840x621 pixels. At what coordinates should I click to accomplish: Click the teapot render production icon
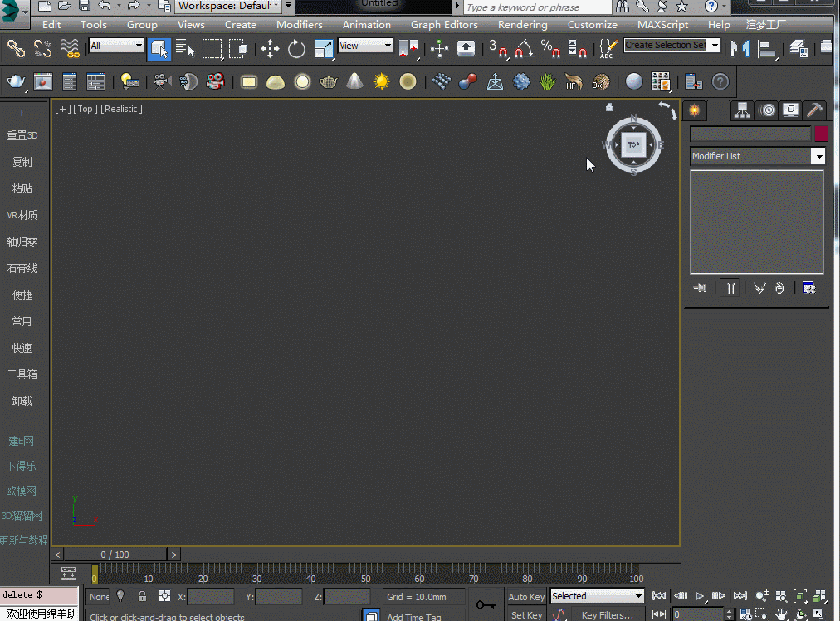tap(16, 81)
